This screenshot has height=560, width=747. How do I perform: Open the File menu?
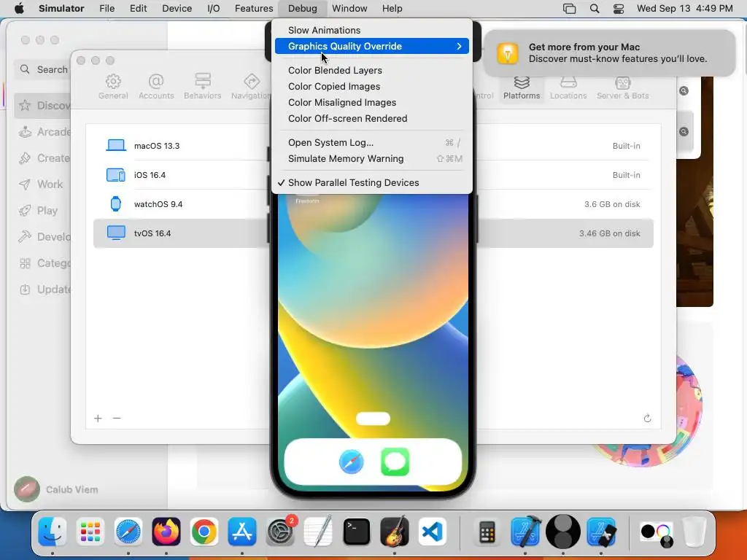pos(107,9)
